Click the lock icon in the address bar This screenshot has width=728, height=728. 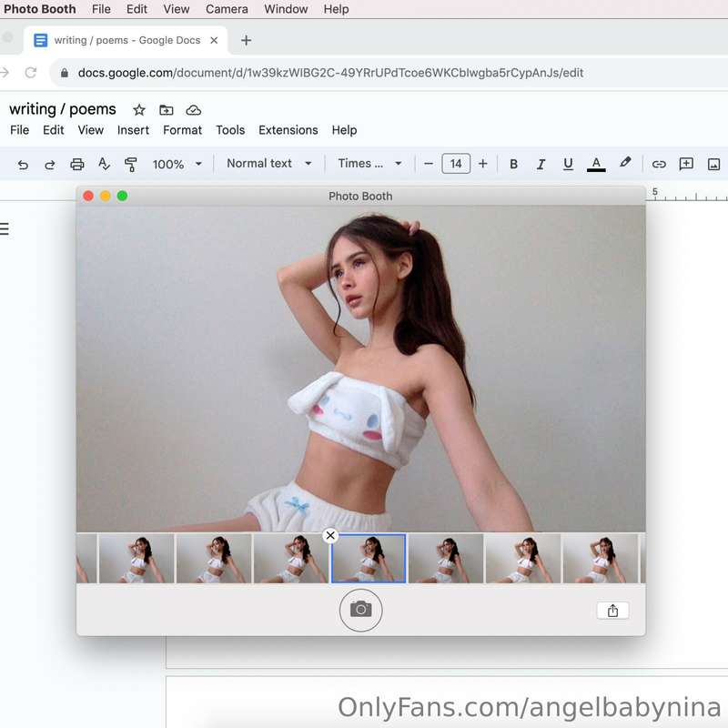pyautogui.click(x=65, y=73)
